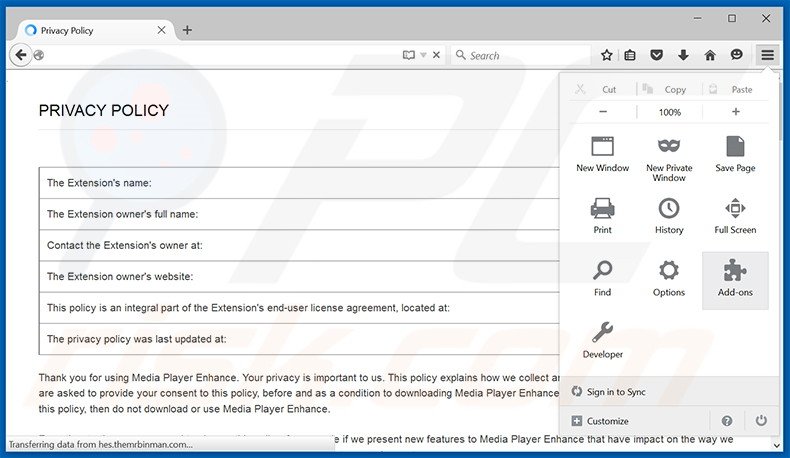Open the Developer wrench tools
Image resolution: width=790 pixels, height=458 pixels.
[x=602, y=341]
